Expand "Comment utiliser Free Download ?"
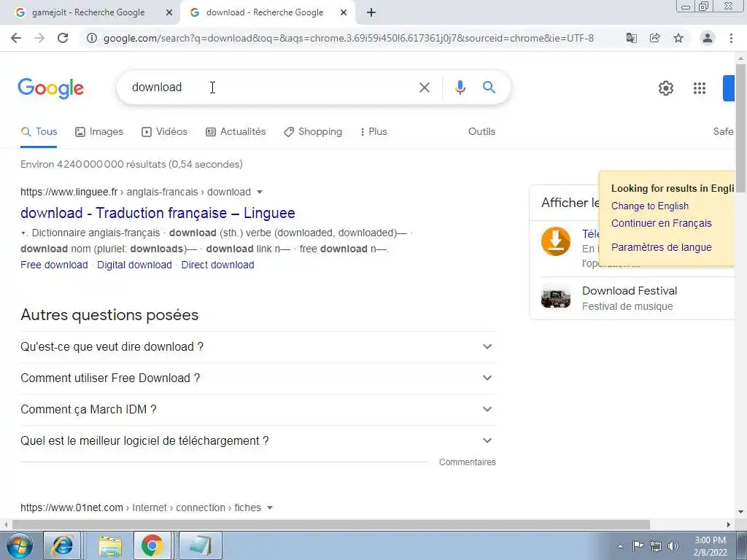 (258, 378)
